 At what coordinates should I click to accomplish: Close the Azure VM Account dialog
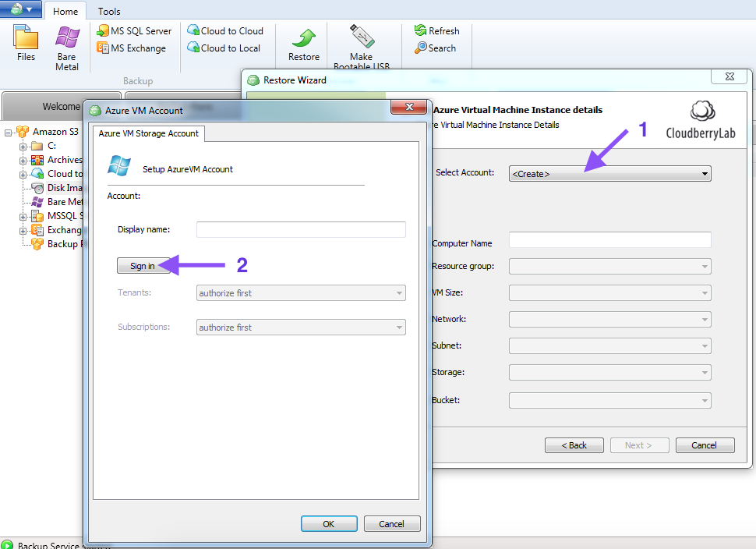pyautogui.click(x=409, y=107)
